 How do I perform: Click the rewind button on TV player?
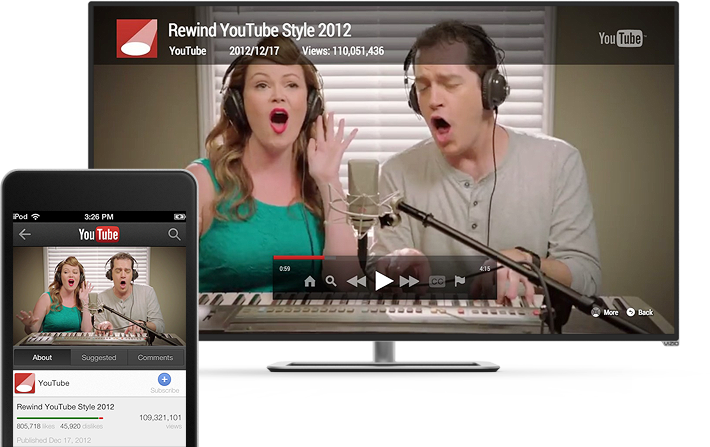click(x=356, y=282)
